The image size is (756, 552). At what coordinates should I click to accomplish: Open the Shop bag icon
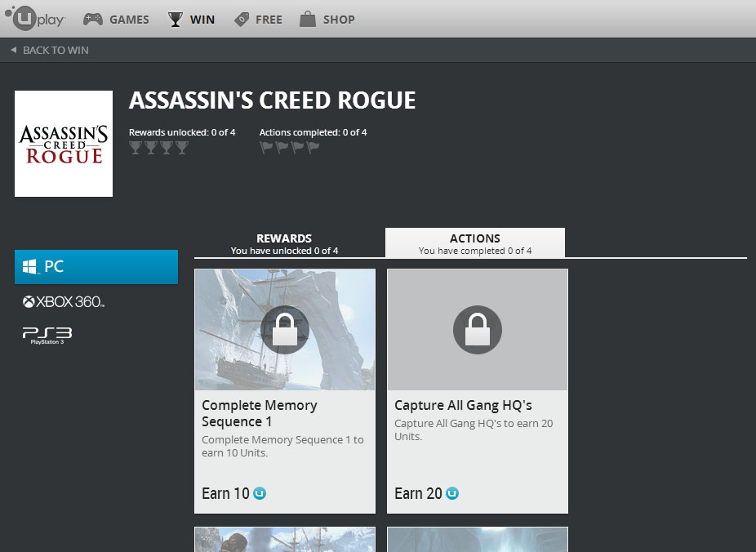[x=306, y=19]
